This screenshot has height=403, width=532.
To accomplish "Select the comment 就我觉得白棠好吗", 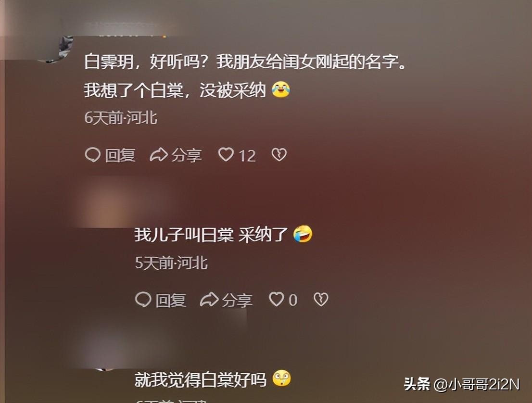I will pyautogui.click(x=201, y=379).
